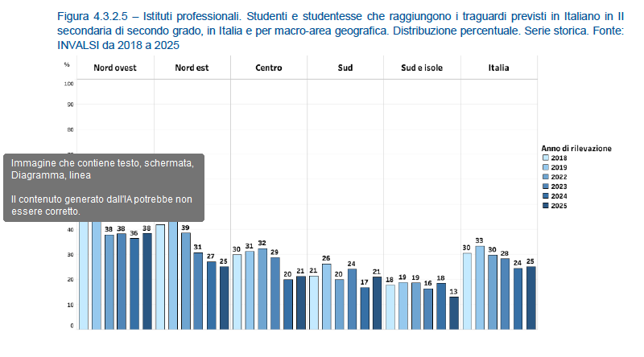Screen dimensions: 644x357
Task: Select the 2023 legend color swatch
Action: [x=544, y=187]
